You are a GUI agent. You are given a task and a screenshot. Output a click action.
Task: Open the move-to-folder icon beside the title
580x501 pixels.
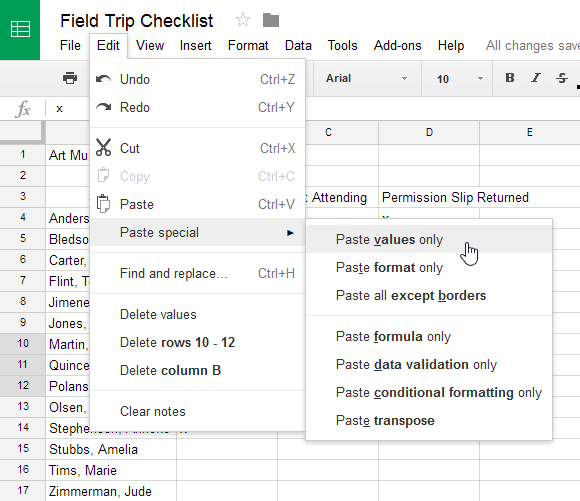click(271, 20)
